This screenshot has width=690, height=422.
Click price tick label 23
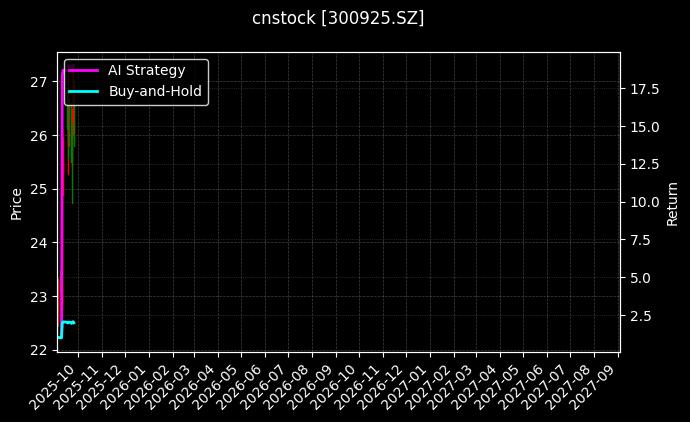(x=38, y=297)
